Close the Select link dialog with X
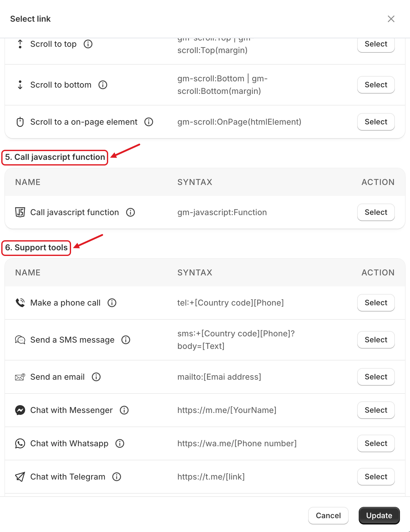The height and width of the screenshot is (532, 410). [x=391, y=19]
